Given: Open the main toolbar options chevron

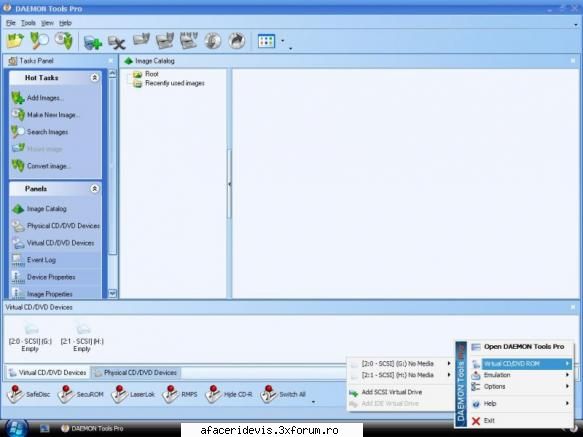Looking at the screenshot, I should click(x=290, y=48).
